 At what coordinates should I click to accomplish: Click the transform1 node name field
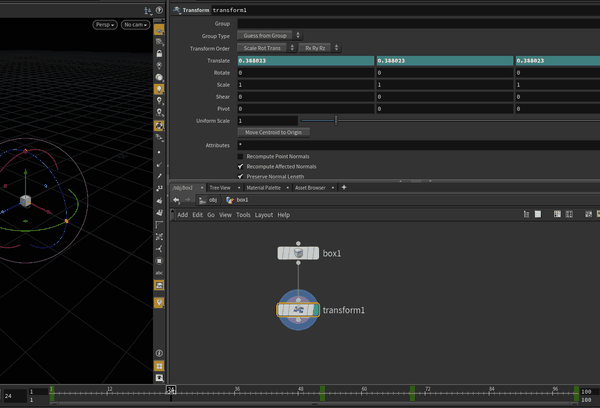[406, 10]
